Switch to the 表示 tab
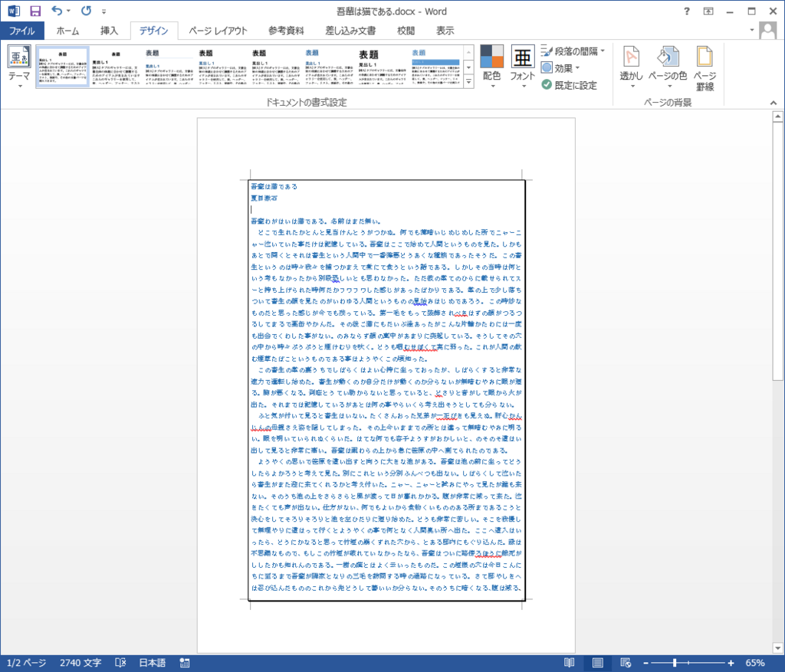785x672 pixels. coord(445,31)
